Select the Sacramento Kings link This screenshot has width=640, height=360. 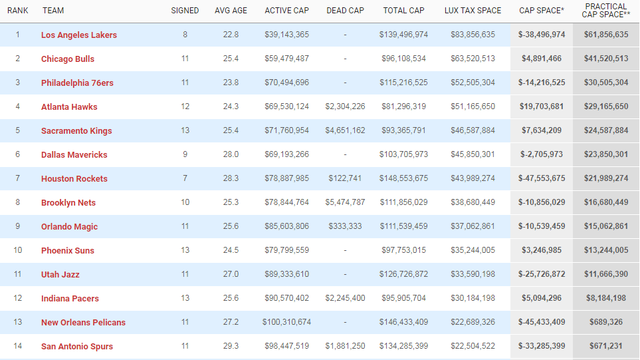(x=76, y=131)
